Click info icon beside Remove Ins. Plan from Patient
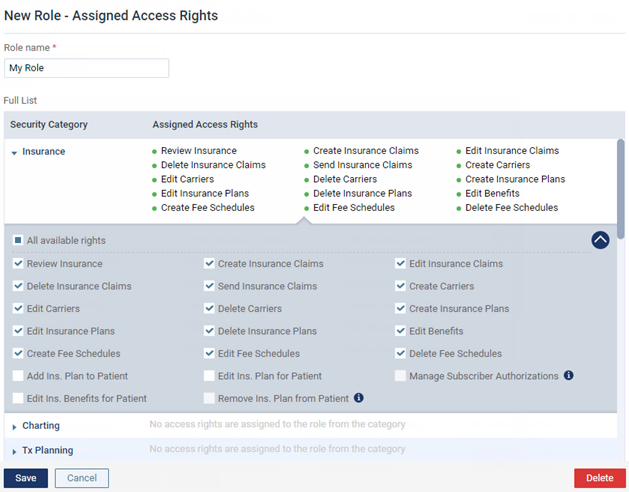Screen dimensions: 629x492 pyautogui.click(x=359, y=398)
